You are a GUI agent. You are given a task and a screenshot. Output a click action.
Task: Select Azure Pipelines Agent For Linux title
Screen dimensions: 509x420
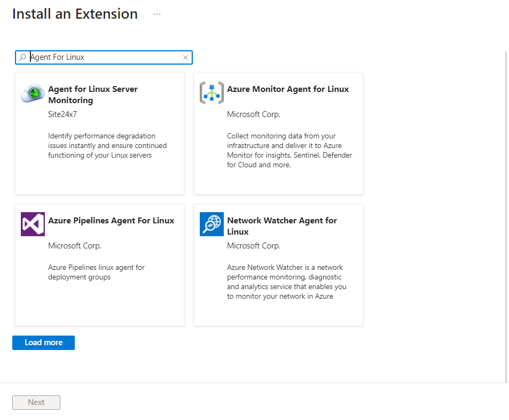(x=111, y=221)
